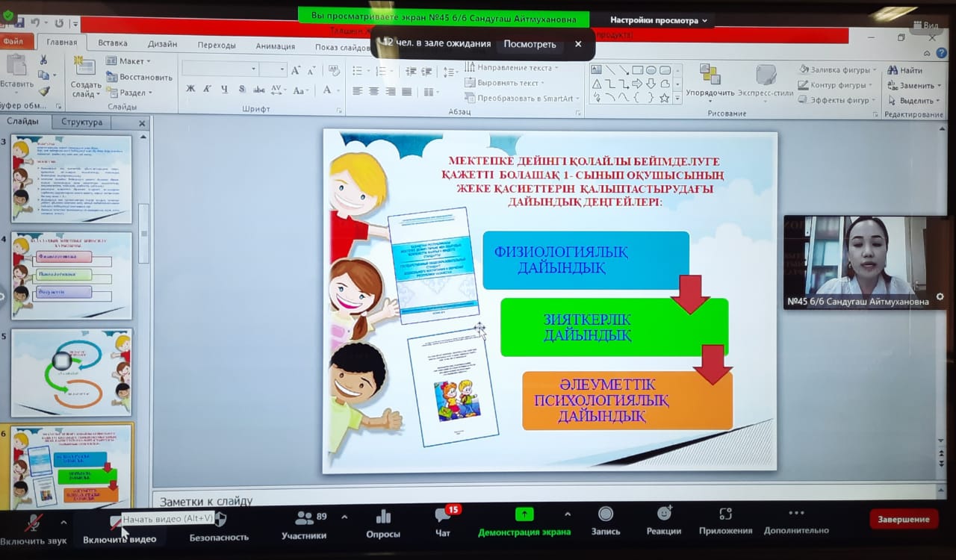This screenshot has height=560, width=956.
Task: Open the Макет layout dropdown
Action: [x=128, y=61]
